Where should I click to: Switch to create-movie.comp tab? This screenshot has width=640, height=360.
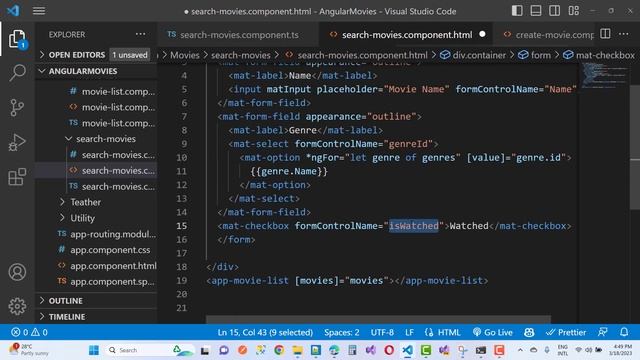[x=547, y=35]
